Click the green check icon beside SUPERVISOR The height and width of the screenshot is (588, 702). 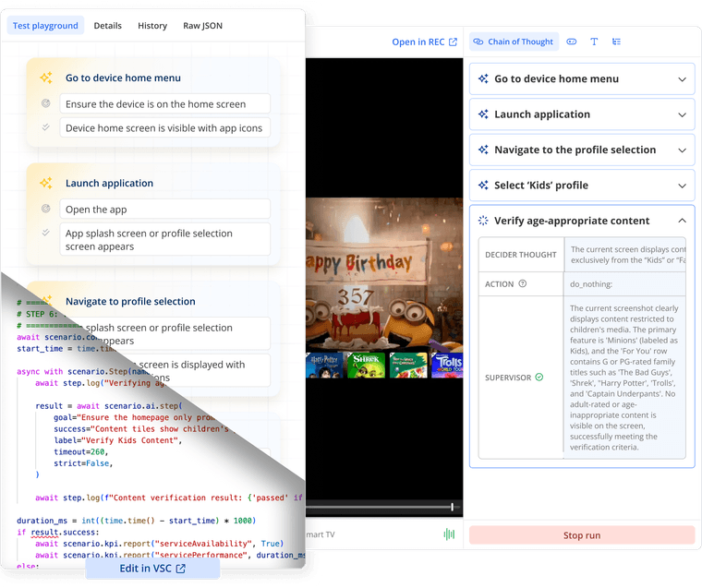539,378
